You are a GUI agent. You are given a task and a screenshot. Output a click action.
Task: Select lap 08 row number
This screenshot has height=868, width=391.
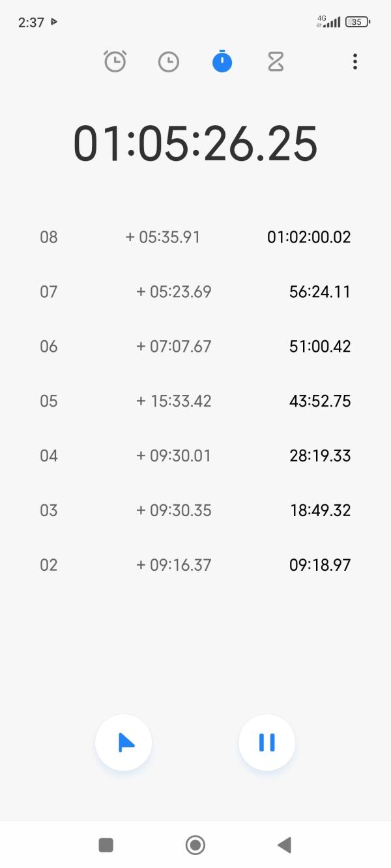49,237
